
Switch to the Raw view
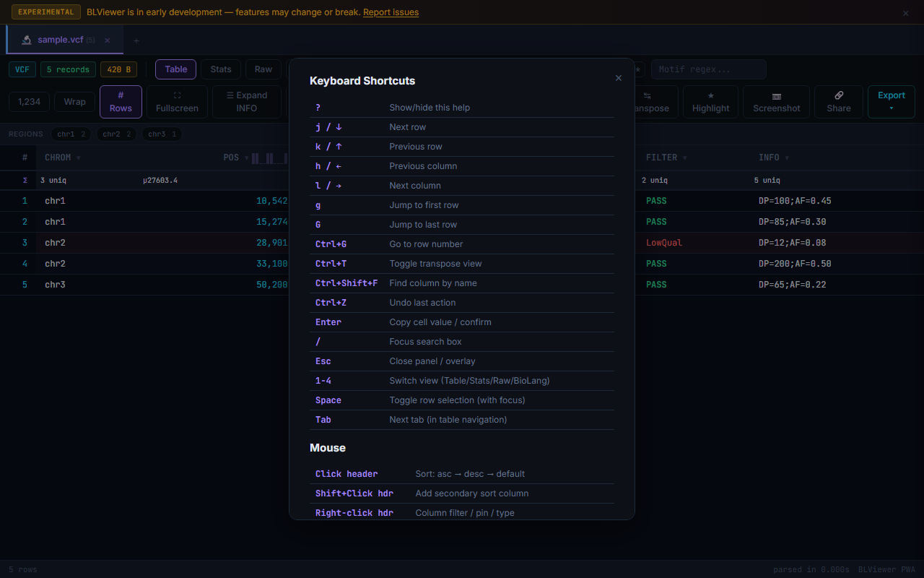[263, 69]
